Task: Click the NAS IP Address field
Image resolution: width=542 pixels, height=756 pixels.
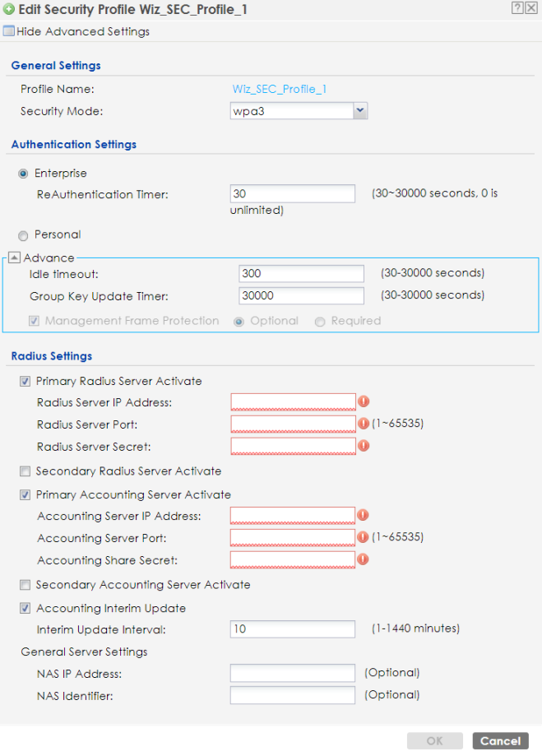Action: [x=292, y=673]
